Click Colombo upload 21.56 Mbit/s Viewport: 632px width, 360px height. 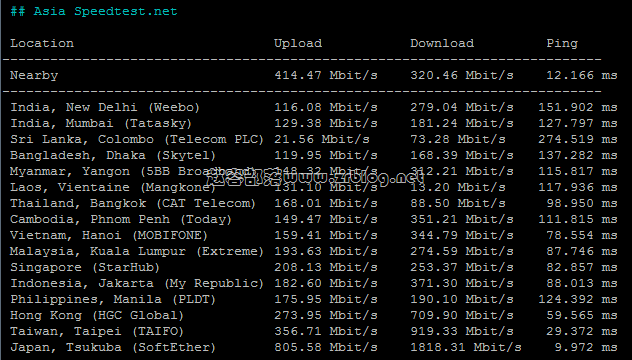[322, 139]
